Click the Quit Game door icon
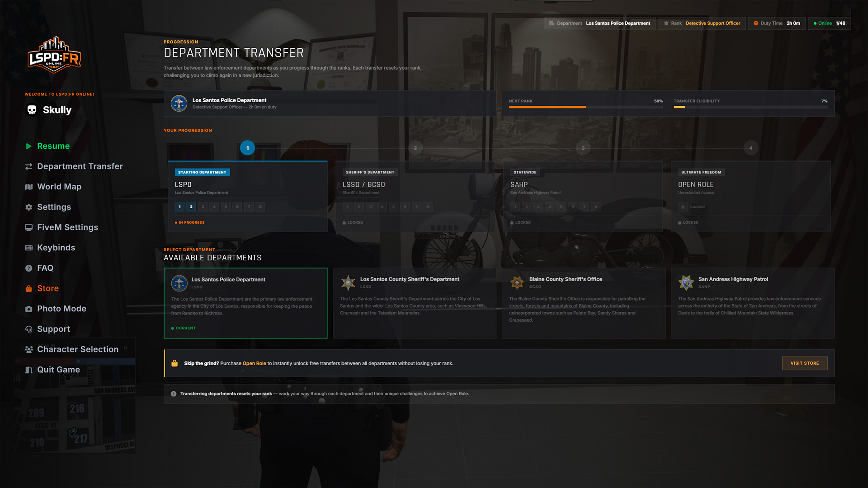Screen dimensions: 868x488 pos(28,370)
